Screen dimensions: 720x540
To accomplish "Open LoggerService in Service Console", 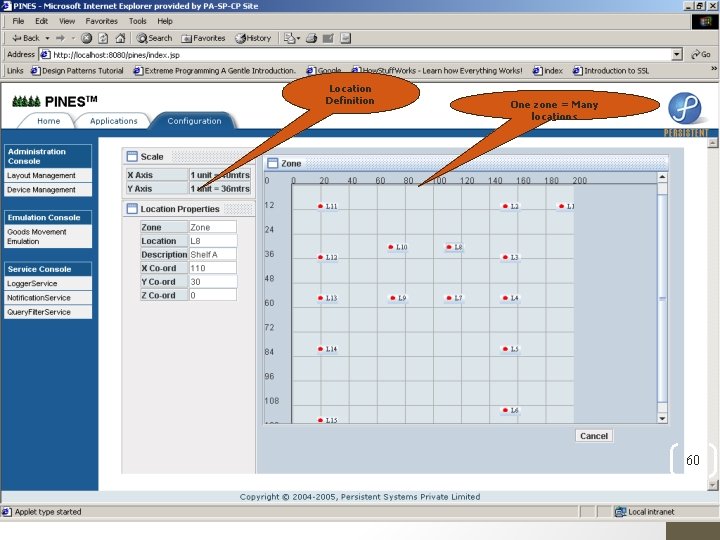I will [48, 283].
